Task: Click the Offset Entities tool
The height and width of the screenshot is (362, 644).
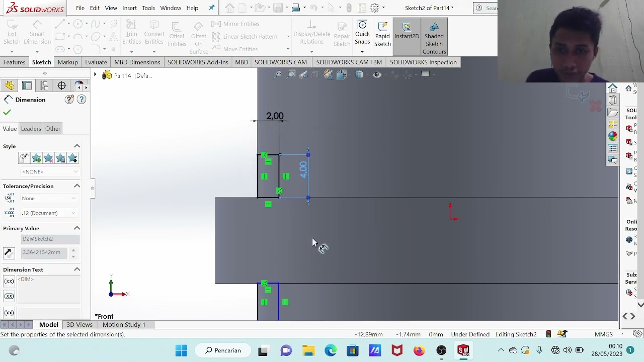Action: click(177, 34)
